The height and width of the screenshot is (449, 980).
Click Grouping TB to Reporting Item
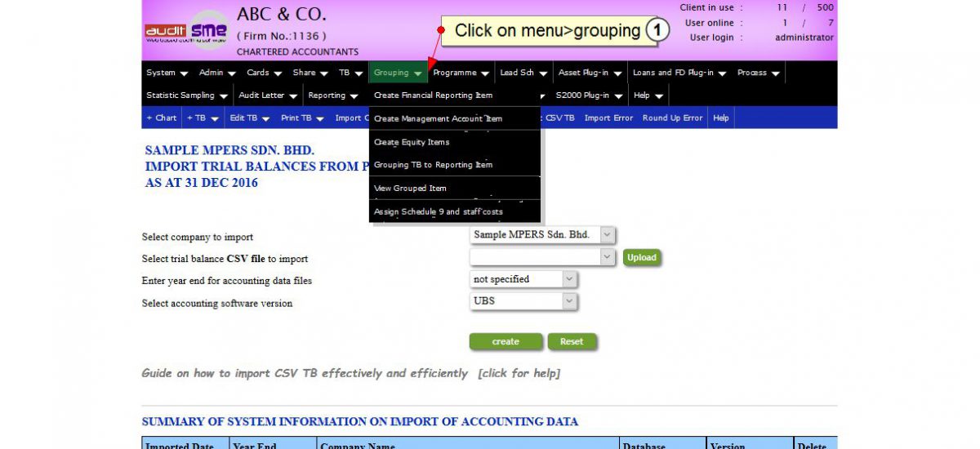pos(433,165)
